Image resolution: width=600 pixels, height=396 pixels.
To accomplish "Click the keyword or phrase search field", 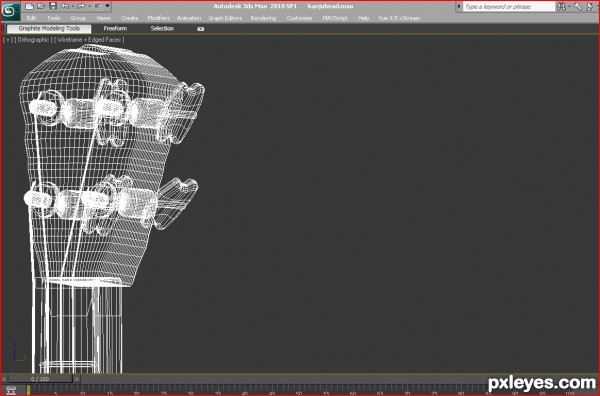I will point(509,7).
